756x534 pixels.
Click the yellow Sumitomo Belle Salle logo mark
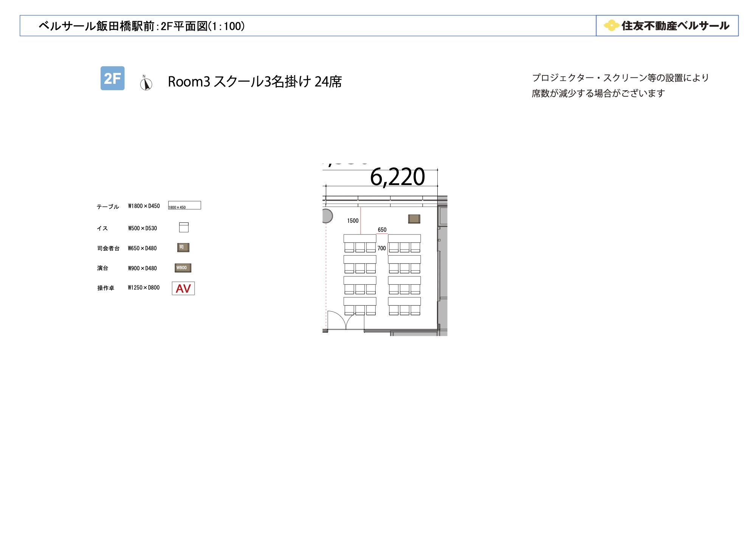(611, 25)
